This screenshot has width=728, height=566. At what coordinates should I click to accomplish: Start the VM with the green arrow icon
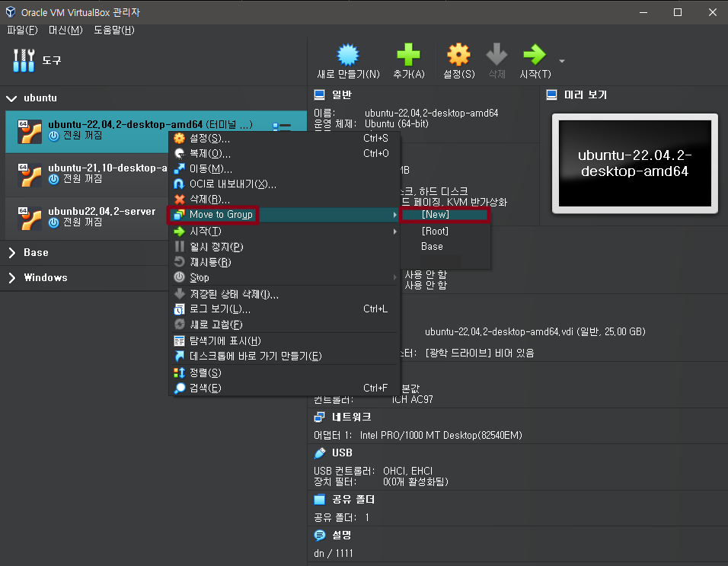tap(535, 55)
